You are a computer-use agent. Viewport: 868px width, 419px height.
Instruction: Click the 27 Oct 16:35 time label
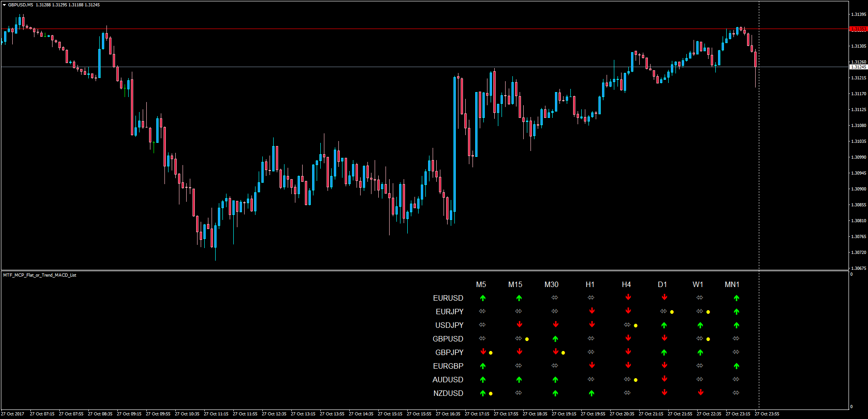pyautogui.click(x=448, y=414)
